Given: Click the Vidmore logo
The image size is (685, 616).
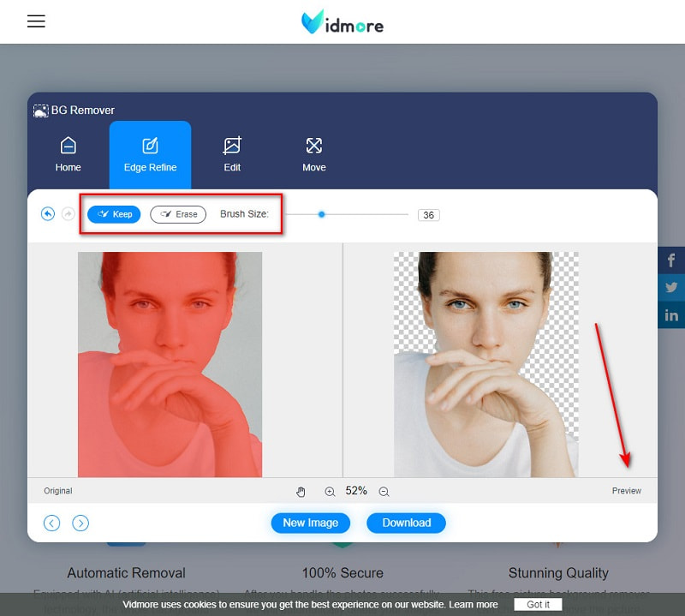Looking at the screenshot, I should coord(342,22).
